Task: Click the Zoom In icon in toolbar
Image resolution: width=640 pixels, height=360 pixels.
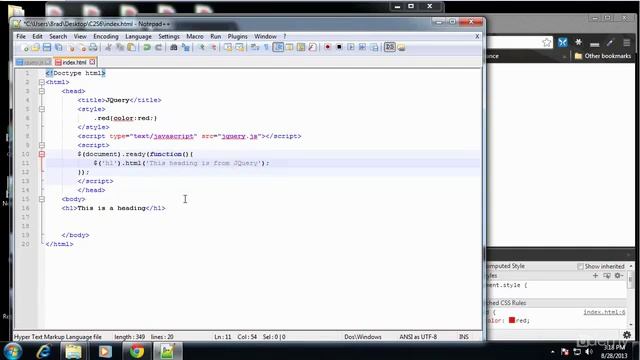Action: click(x=202, y=47)
